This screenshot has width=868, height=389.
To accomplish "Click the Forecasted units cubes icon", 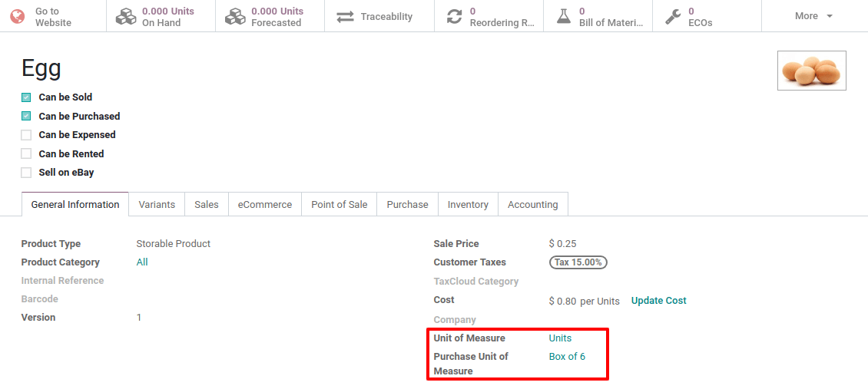I will point(235,16).
